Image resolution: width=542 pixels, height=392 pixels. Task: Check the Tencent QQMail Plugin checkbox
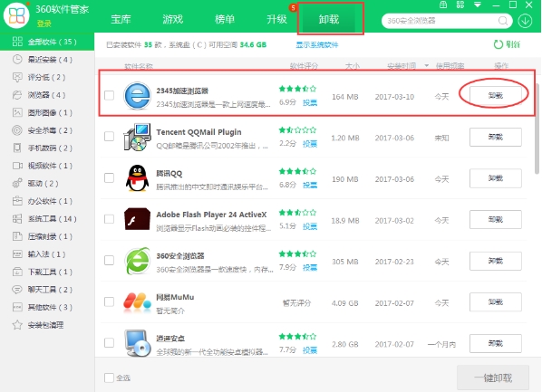click(110, 137)
